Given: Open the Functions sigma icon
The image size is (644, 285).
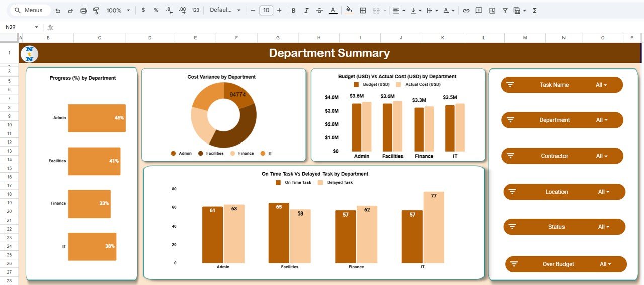Looking at the screenshot, I should [534, 10].
